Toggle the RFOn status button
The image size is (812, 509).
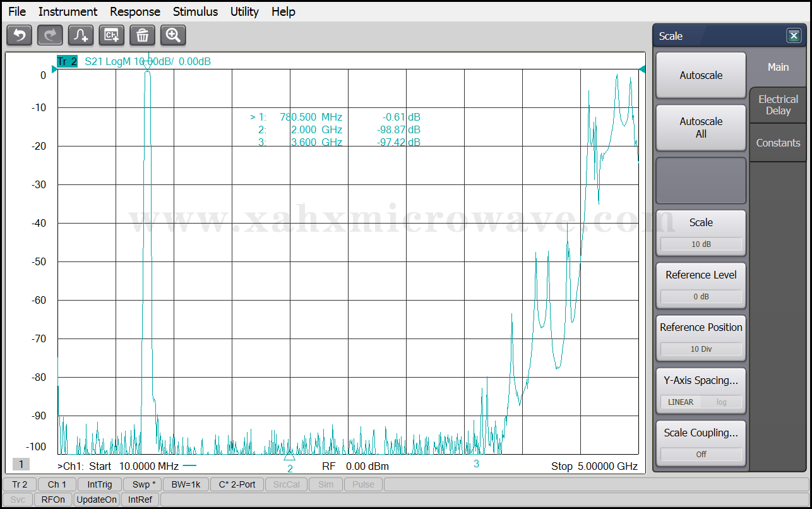coord(53,500)
